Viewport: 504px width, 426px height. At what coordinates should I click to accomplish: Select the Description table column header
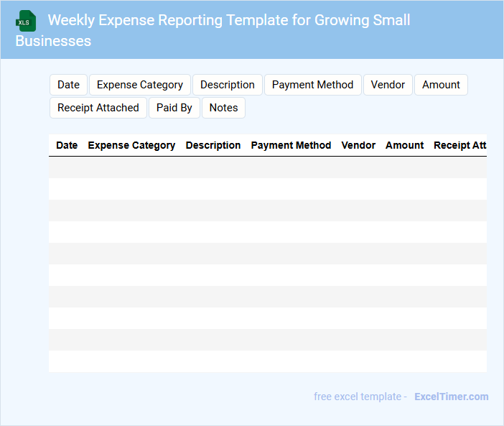click(x=213, y=145)
